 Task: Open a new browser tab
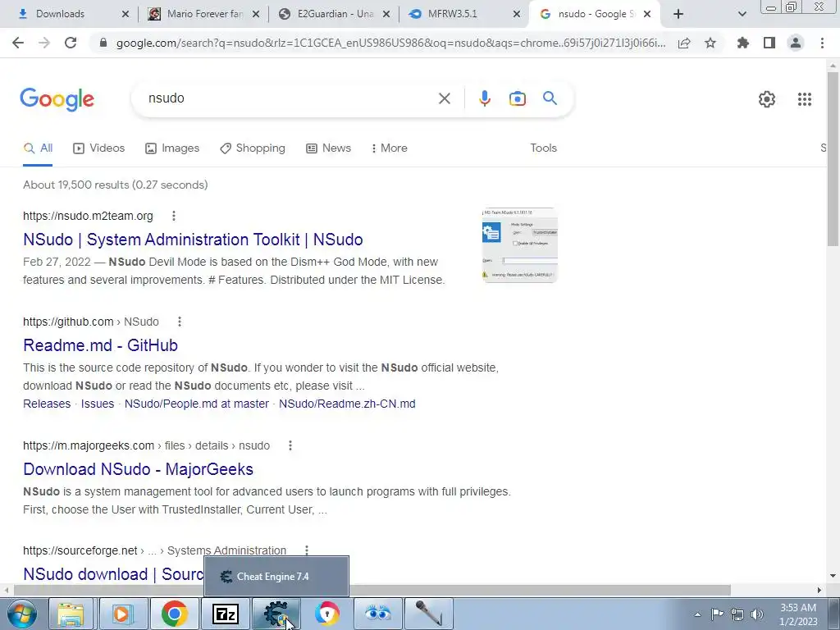pos(678,14)
